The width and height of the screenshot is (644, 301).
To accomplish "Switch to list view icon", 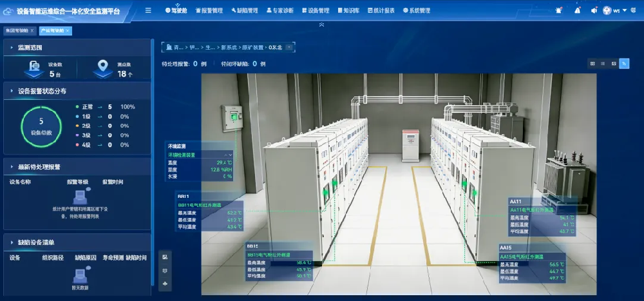I will [603, 64].
